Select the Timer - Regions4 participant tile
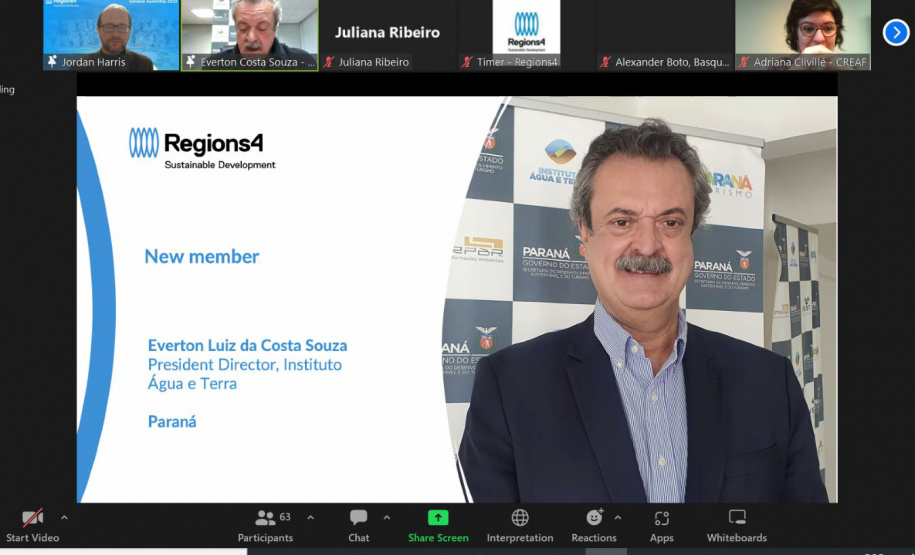 [x=526, y=33]
